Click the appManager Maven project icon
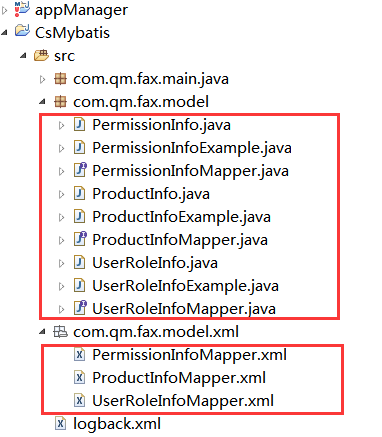Screen dimensions: 382x437 point(22,9)
